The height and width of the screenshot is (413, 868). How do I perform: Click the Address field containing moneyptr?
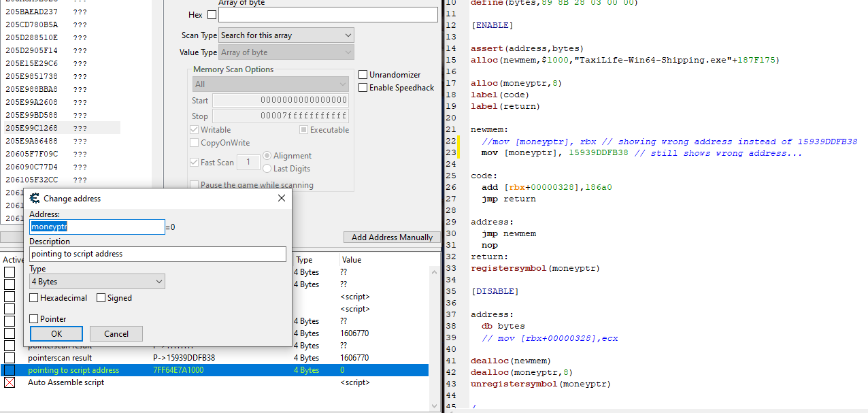[97, 227]
